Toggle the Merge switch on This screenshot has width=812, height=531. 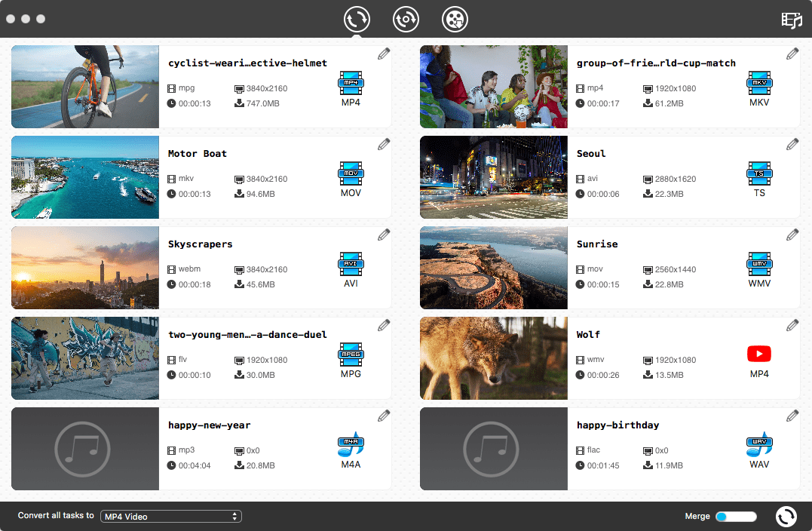pyautogui.click(x=735, y=517)
